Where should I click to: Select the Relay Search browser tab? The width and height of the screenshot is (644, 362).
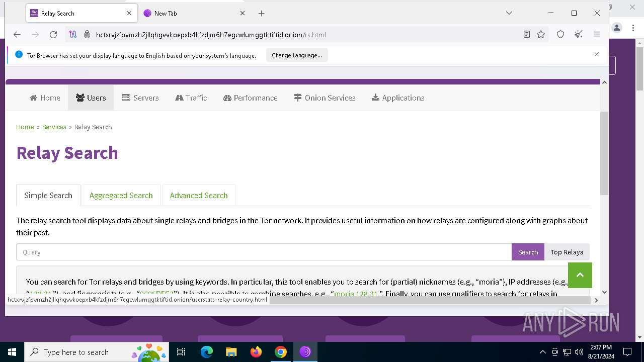(x=81, y=14)
